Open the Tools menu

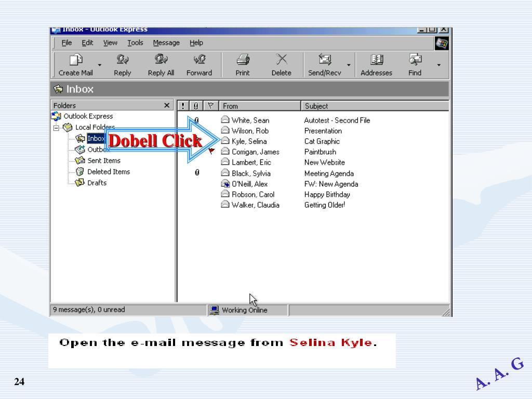point(135,43)
